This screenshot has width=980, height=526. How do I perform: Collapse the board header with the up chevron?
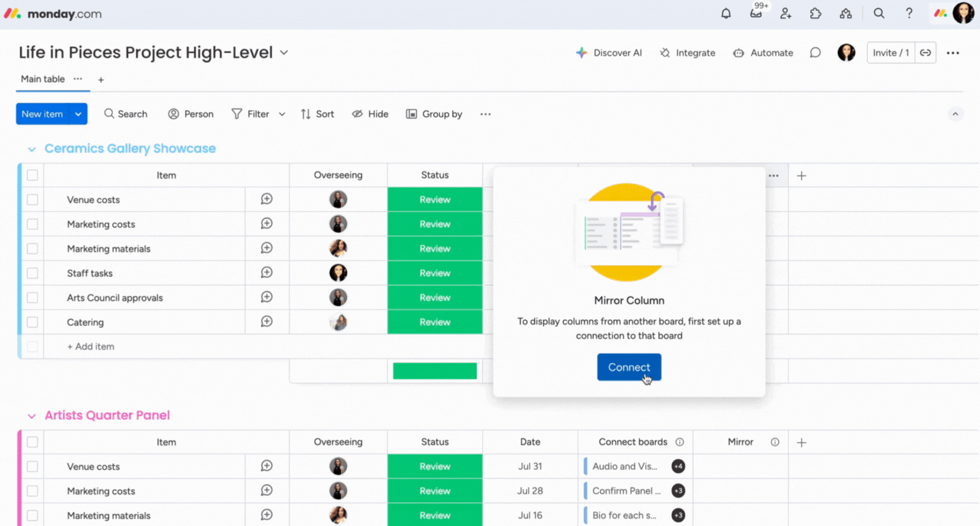pos(955,114)
